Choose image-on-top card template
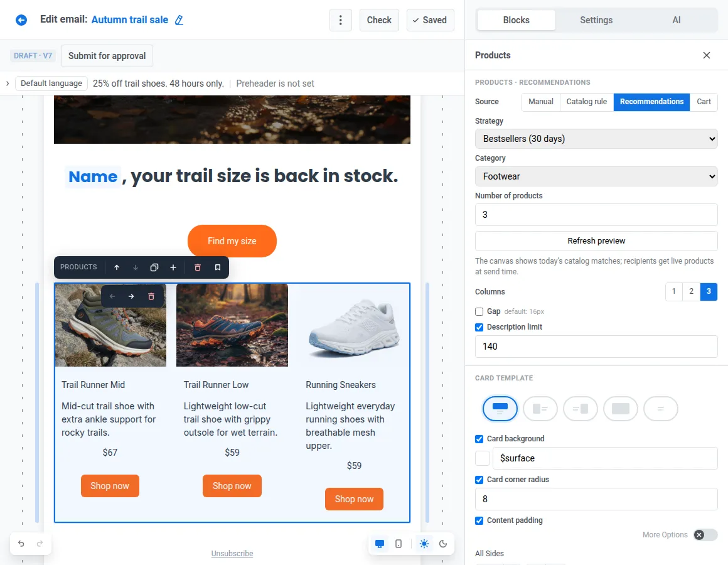 click(500, 409)
